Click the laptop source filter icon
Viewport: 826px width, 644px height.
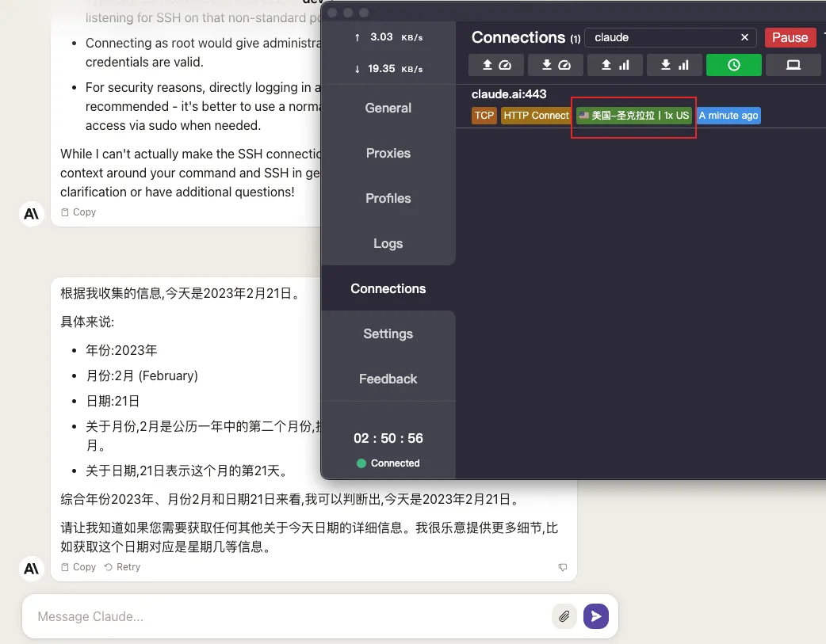793,65
